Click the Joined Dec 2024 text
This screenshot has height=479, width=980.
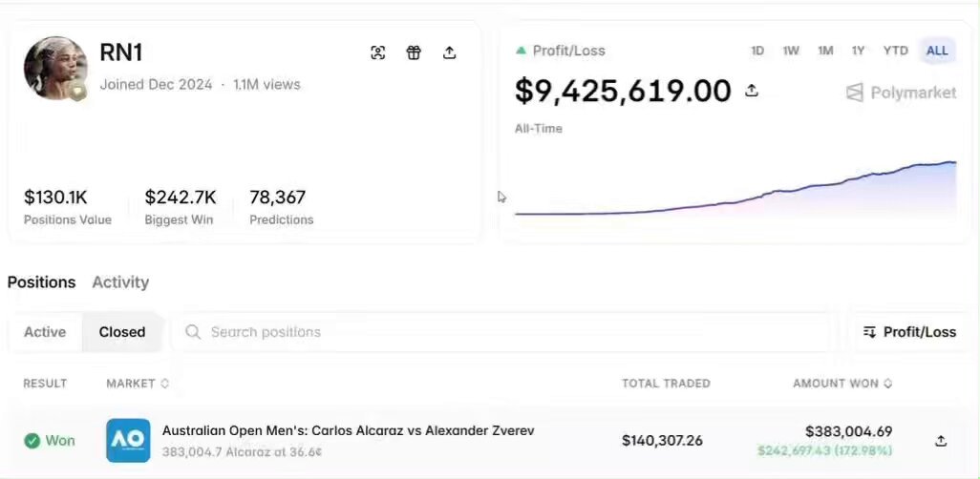[157, 84]
